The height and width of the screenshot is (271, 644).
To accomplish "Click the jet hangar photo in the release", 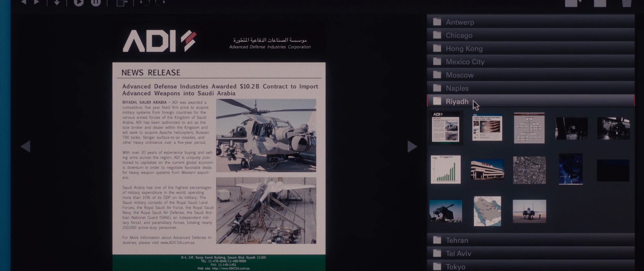I will pos(266,210).
